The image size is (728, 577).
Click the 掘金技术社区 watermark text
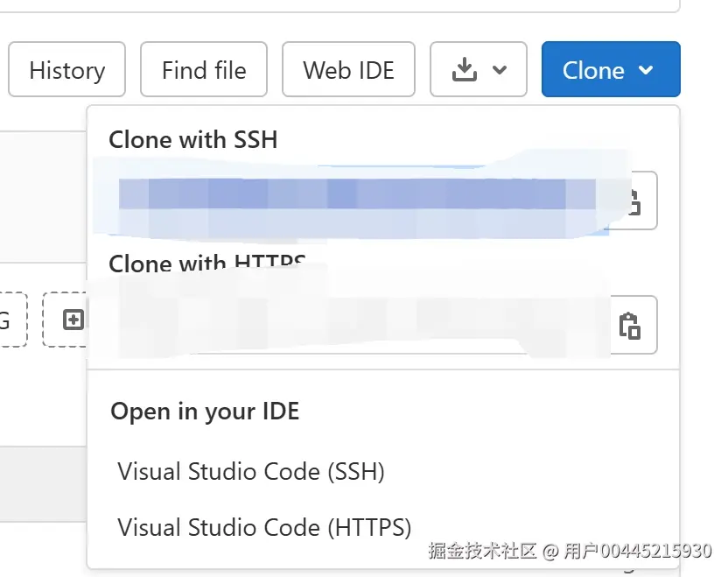pyautogui.click(x=481, y=552)
